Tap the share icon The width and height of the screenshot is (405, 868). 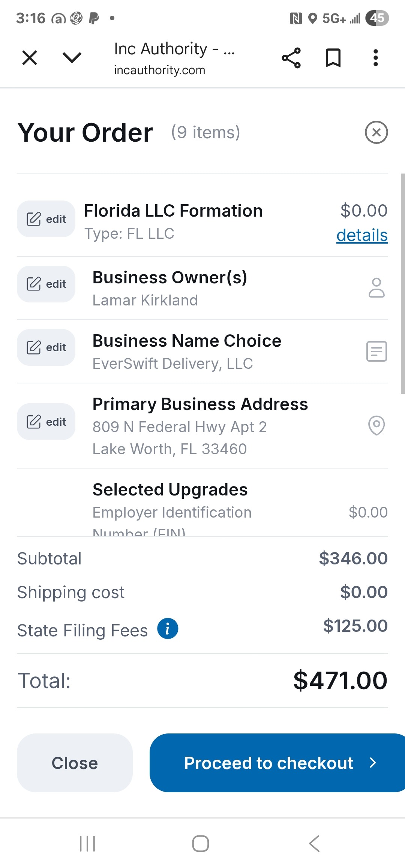tap(291, 58)
